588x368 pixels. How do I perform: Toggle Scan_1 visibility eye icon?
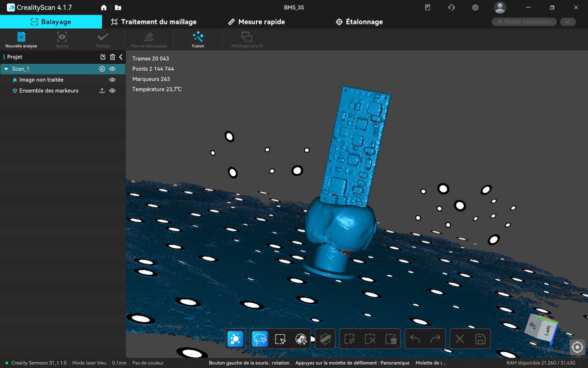point(112,69)
